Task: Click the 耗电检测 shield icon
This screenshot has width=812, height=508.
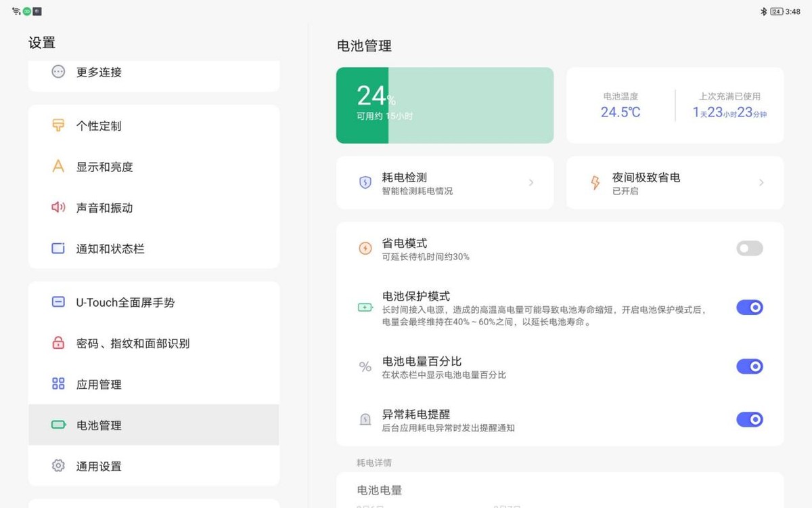Action: point(365,182)
